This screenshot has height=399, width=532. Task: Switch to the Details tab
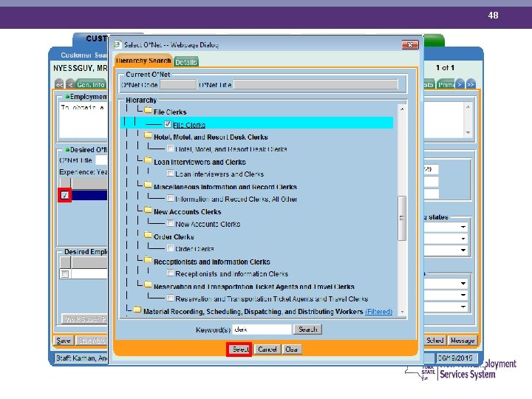click(x=186, y=62)
